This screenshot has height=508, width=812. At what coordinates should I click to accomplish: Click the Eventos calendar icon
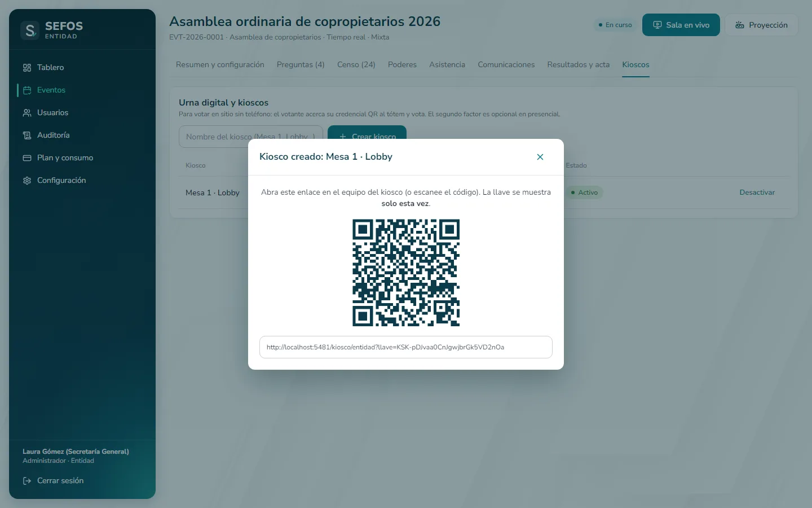coord(27,90)
